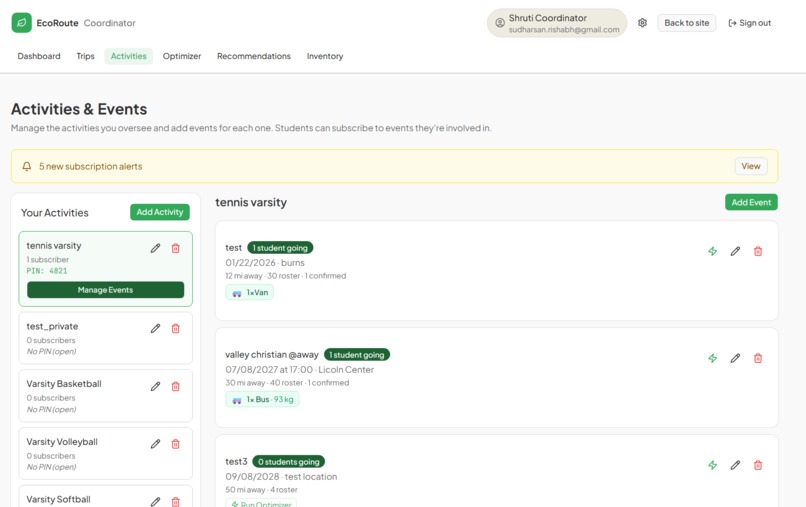Click the 09/08/2028 test location text
This screenshot has width=806, height=507.
pyautogui.click(x=281, y=477)
